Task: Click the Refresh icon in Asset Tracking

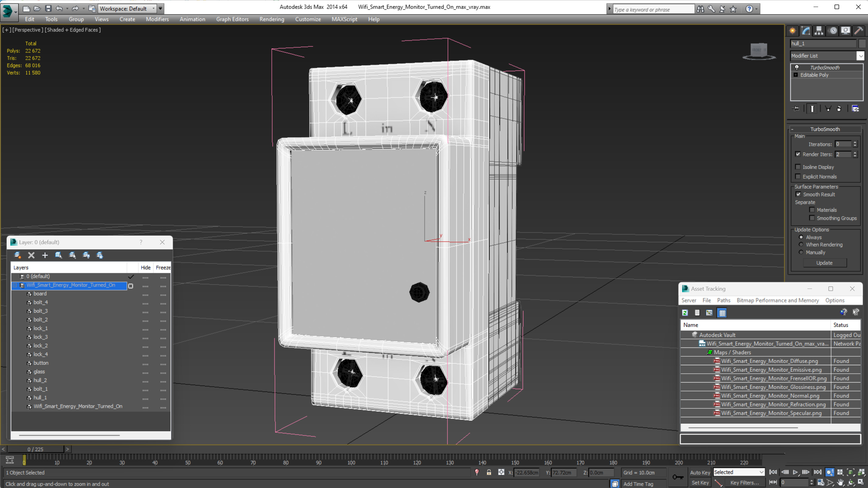Action: pyautogui.click(x=685, y=313)
